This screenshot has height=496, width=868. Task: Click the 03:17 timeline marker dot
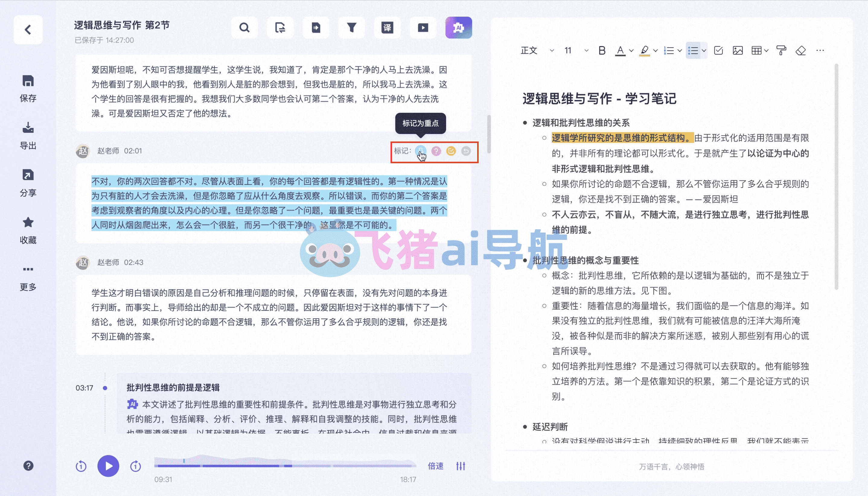(x=105, y=388)
